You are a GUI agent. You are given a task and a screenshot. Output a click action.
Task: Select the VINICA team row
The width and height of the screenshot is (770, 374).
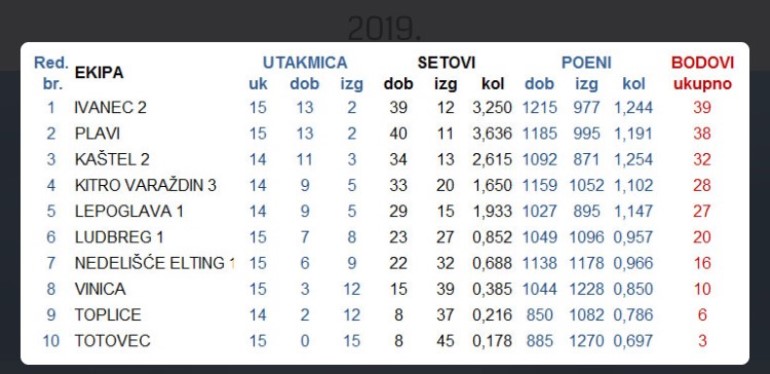385,289
